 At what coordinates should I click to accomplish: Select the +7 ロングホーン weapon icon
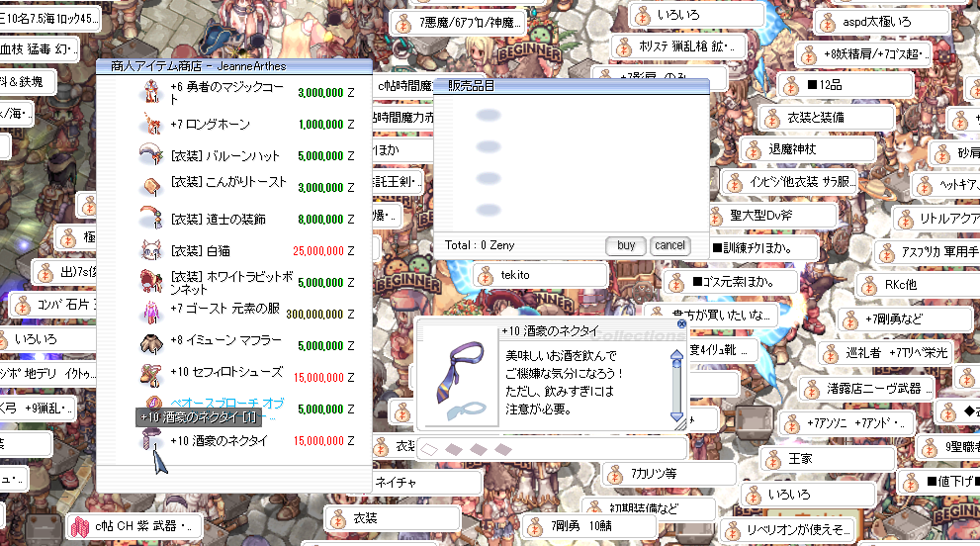click(151, 125)
